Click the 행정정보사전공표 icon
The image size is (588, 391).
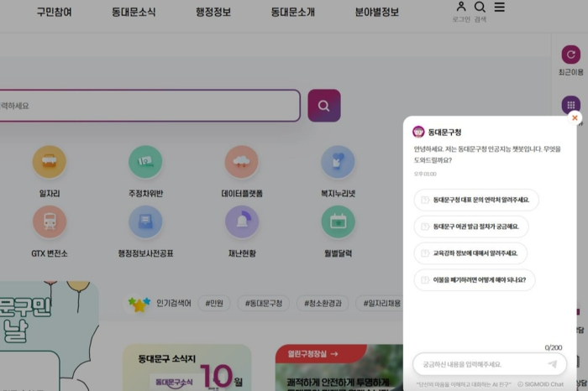145,222
